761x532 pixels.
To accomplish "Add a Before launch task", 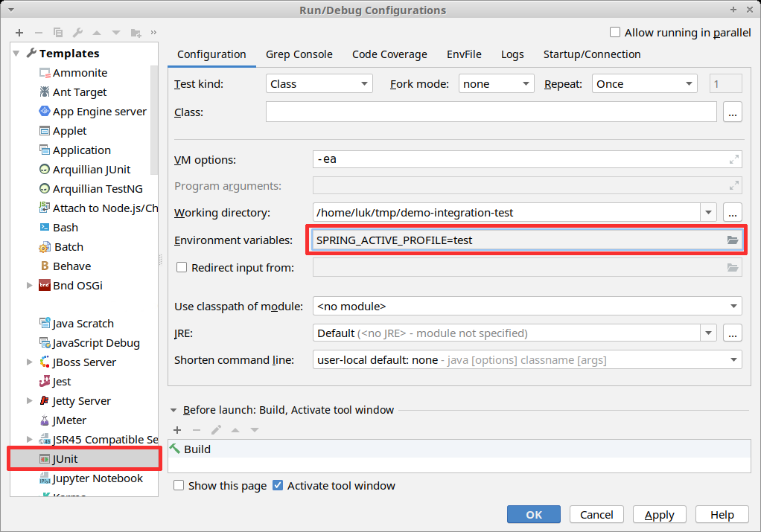I will tap(177, 430).
